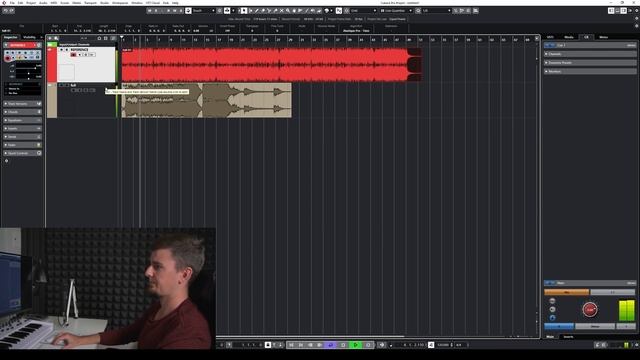Expand the Equalizers section in Inspector
640x360 pixels.
click(22, 120)
